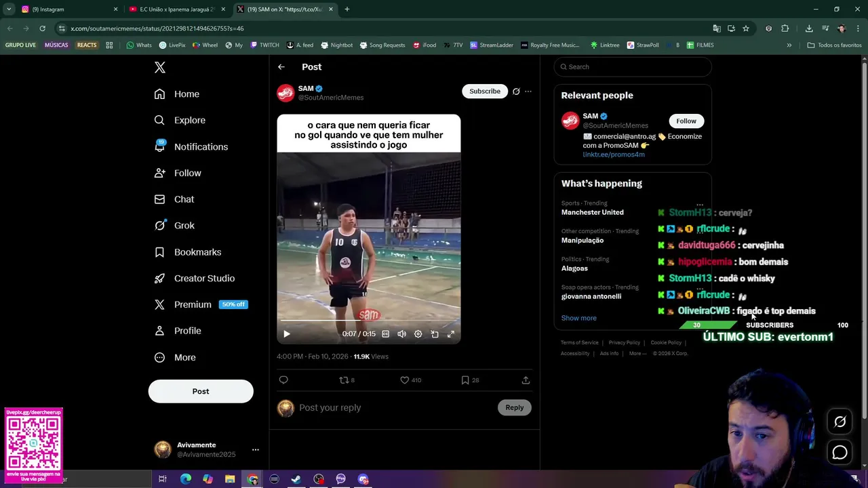
Task: Mute the video volume
Action: [x=401, y=333]
